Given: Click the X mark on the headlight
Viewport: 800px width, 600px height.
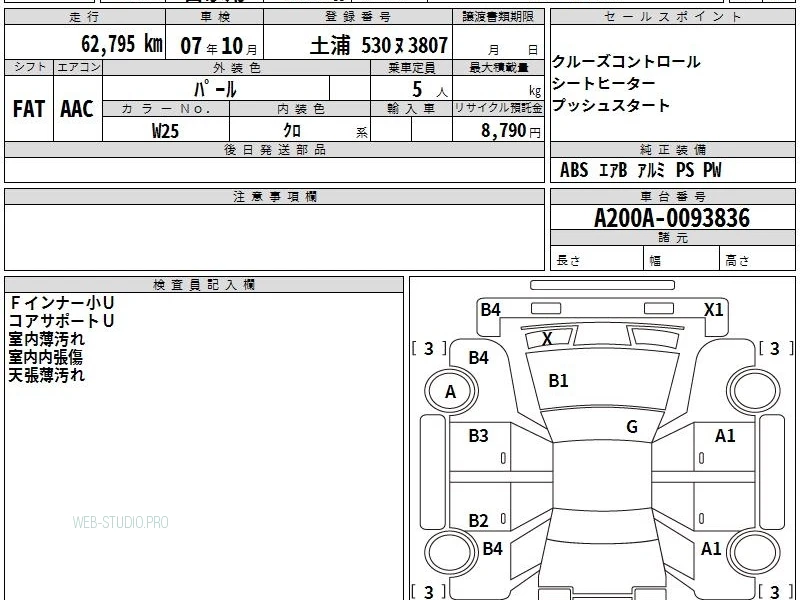Looking at the screenshot, I should point(547,338).
